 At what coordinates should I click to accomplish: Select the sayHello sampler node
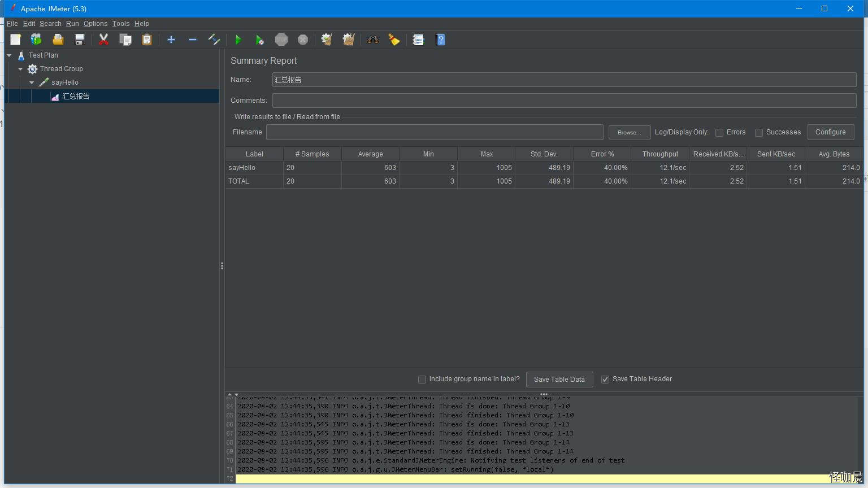point(65,82)
